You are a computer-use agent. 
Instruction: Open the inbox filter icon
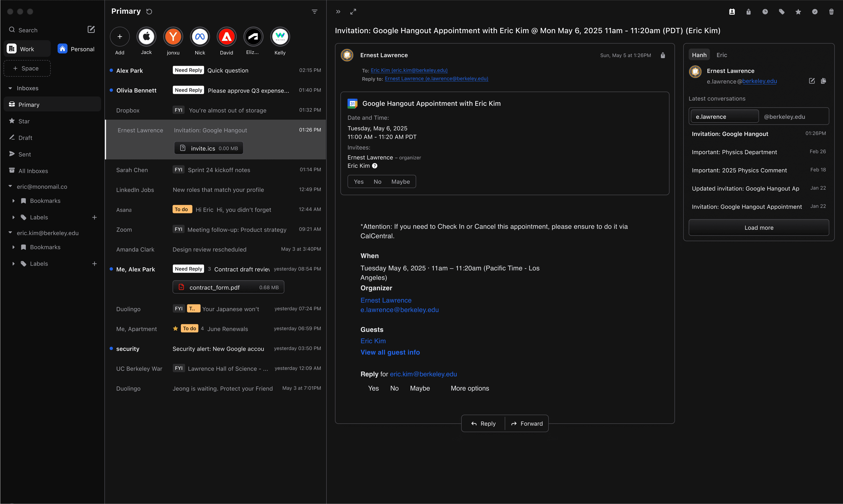click(314, 12)
